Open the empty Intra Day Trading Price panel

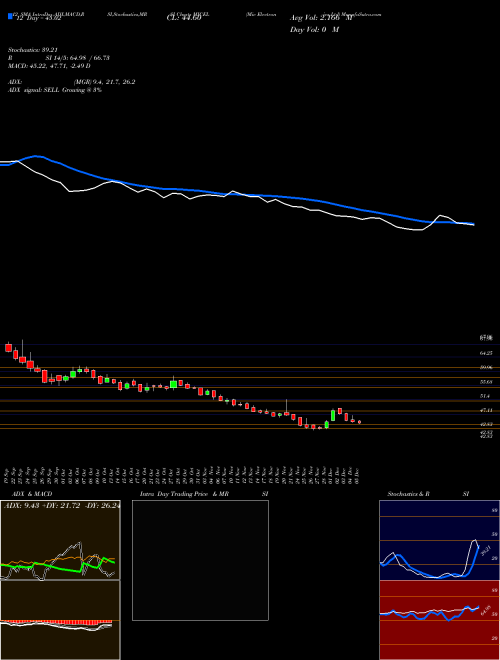[x=200, y=560]
